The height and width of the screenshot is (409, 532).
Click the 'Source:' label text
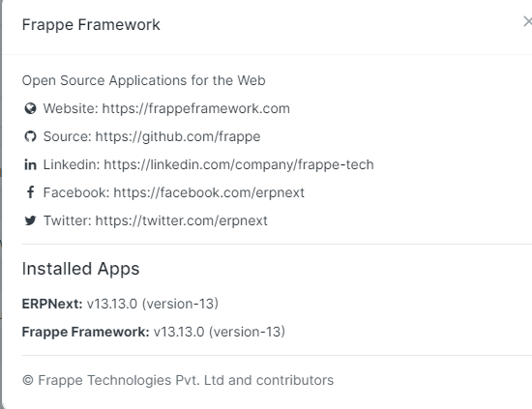pos(67,136)
